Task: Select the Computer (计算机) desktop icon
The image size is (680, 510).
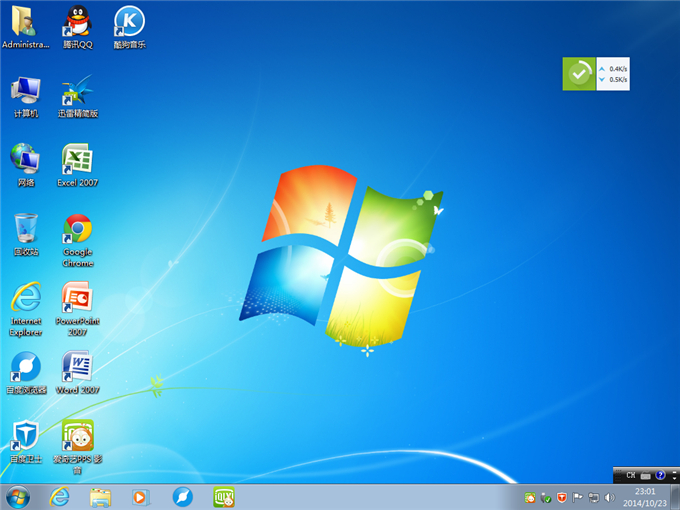Action: [x=26, y=91]
